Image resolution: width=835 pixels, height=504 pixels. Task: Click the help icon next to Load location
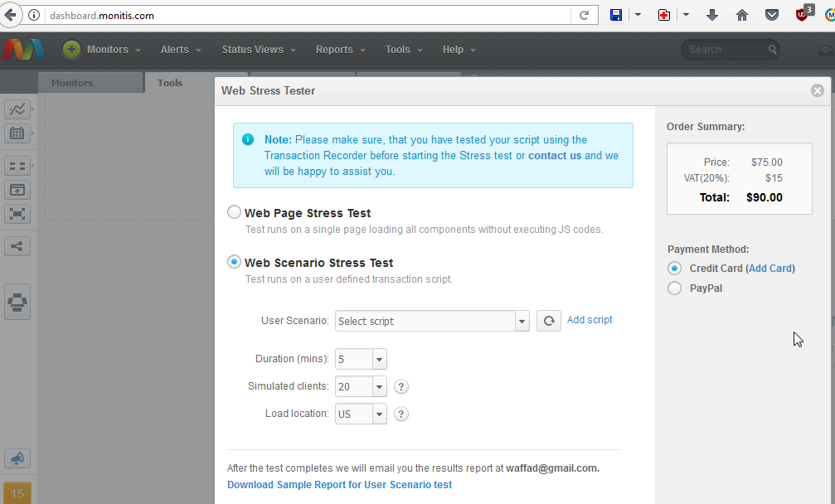(x=401, y=414)
